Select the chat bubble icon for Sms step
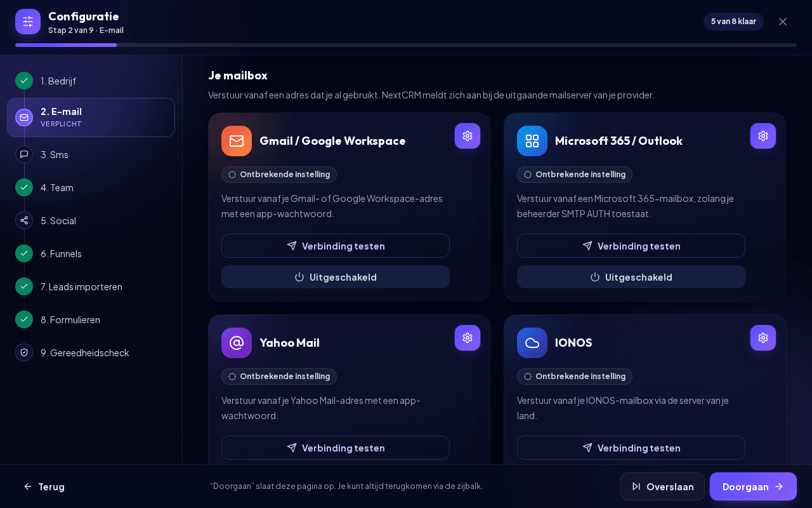 [24, 154]
